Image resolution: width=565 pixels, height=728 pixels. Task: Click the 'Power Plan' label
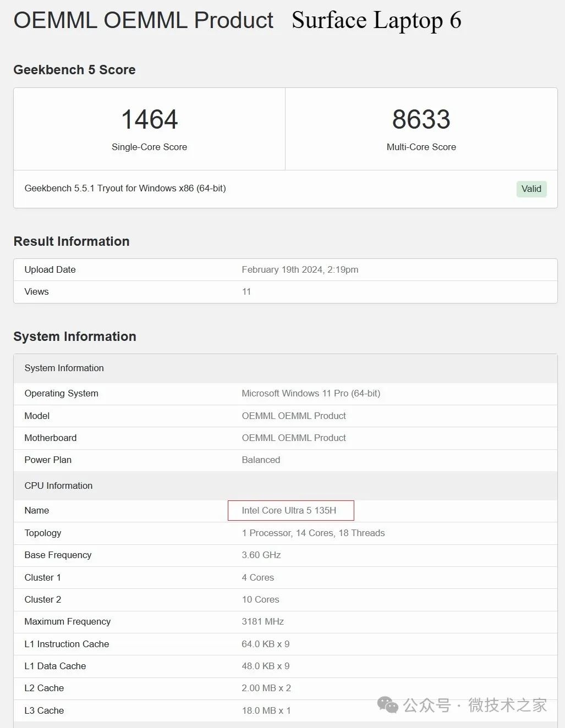[x=48, y=460]
